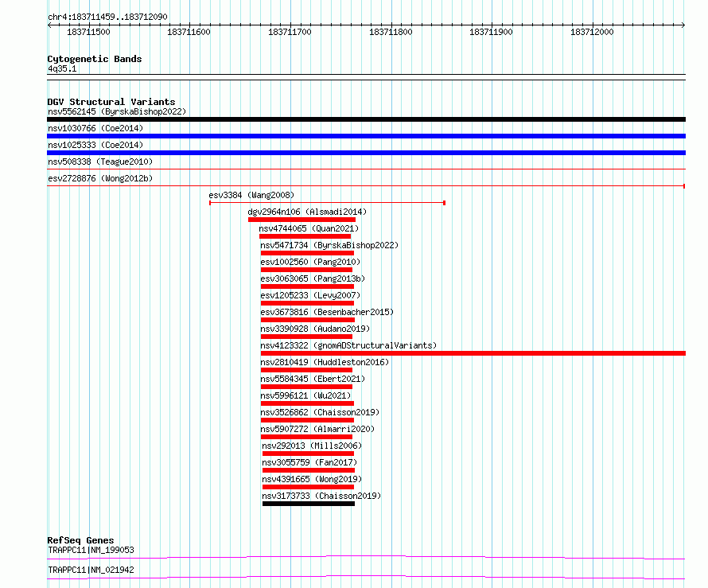Click ruler position 183712000
The height and width of the screenshot is (588, 708).
[x=592, y=32]
